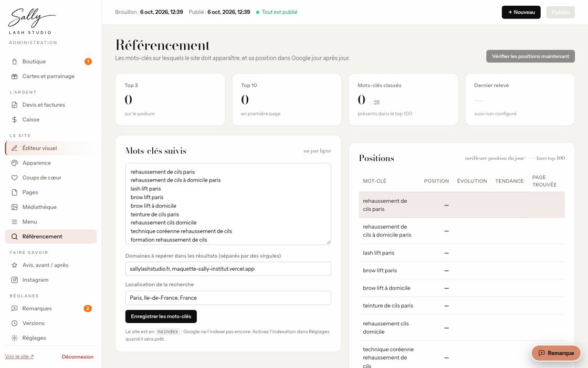This screenshot has height=368, width=588.
Task: Select table row 'lash lift paris'
Action: [x=461, y=253]
